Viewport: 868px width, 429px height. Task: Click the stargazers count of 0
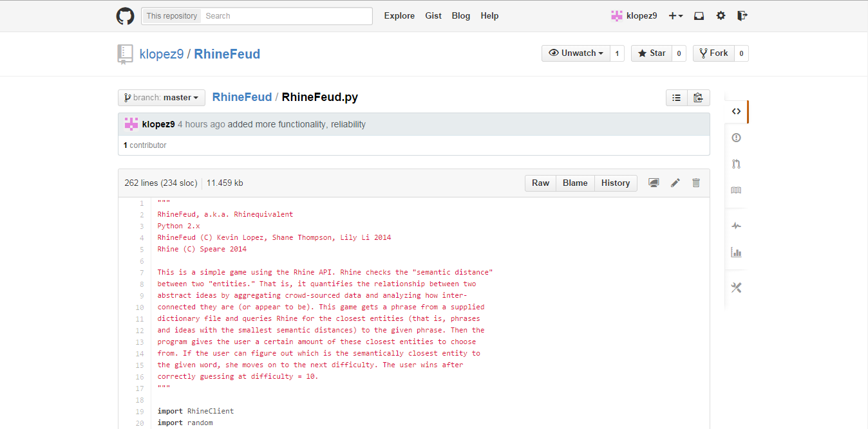(679, 53)
